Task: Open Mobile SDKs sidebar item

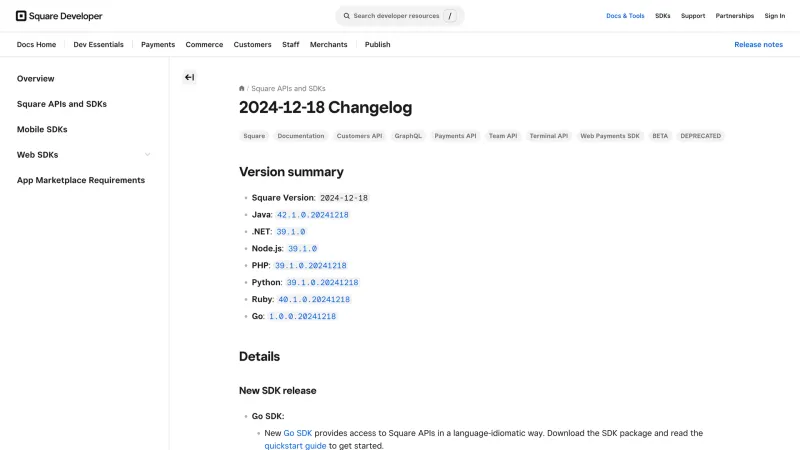Action: click(42, 130)
